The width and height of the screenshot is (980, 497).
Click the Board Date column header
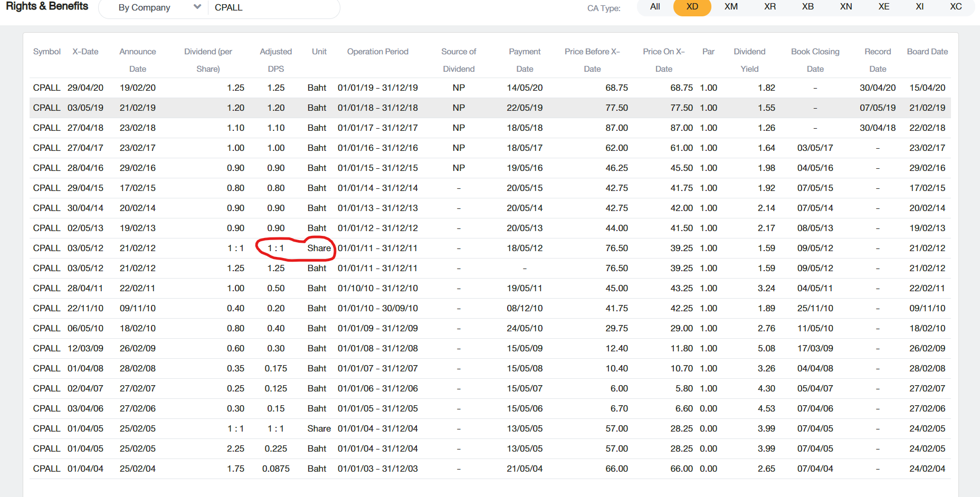[x=927, y=52]
